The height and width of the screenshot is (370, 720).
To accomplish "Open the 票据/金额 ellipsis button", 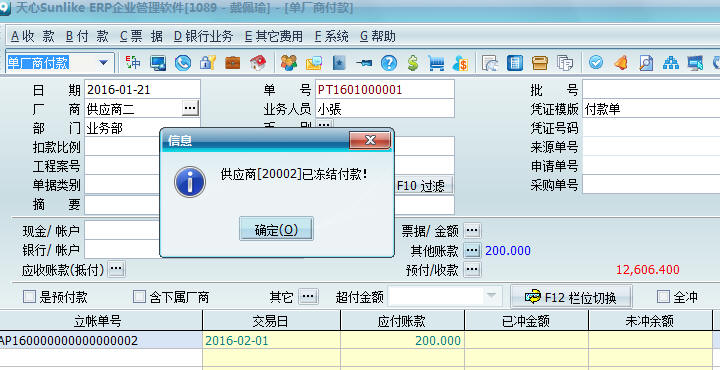I will pos(472,230).
